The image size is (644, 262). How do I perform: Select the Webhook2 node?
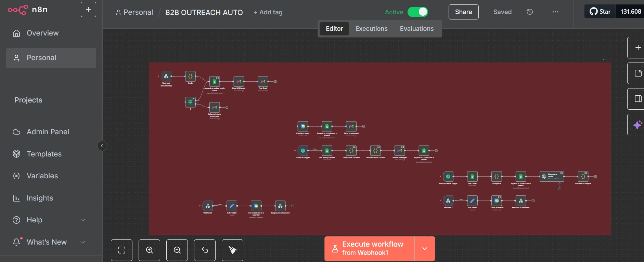(448, 201)
